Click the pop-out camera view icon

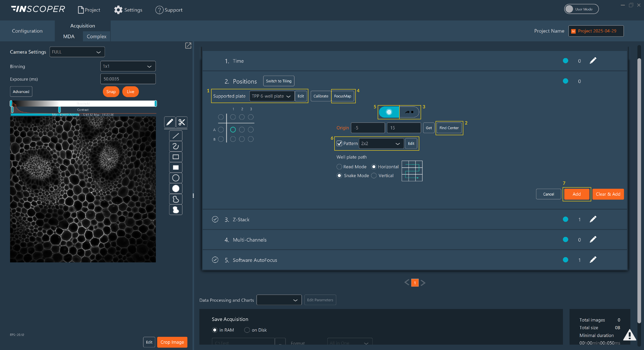pyautogui.click(x=188, y=45)
